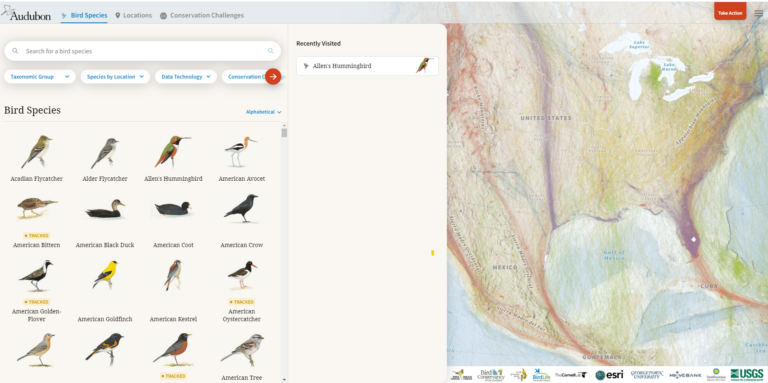Click the esri logo
Image resolution: width=768 pixels, height=383 pixels.
tap(609, 375)
